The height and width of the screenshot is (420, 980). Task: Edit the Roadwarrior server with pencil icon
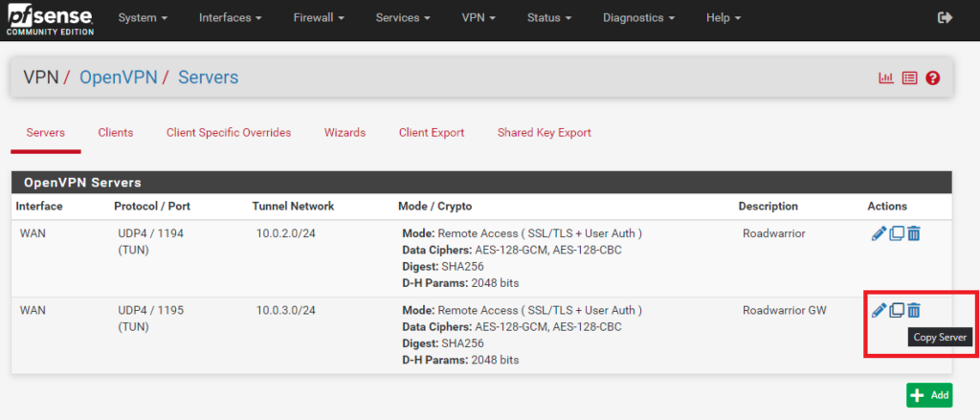(x=879, y=233)
